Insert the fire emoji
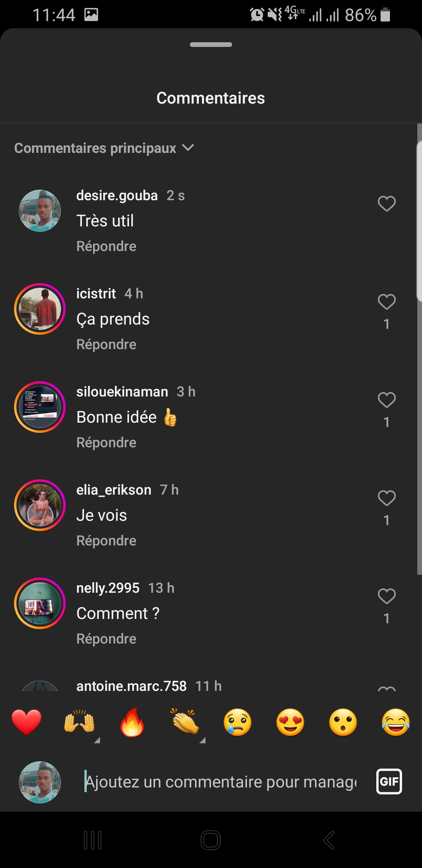This screenshot has width=422, height=868. (x=132, y=722)
